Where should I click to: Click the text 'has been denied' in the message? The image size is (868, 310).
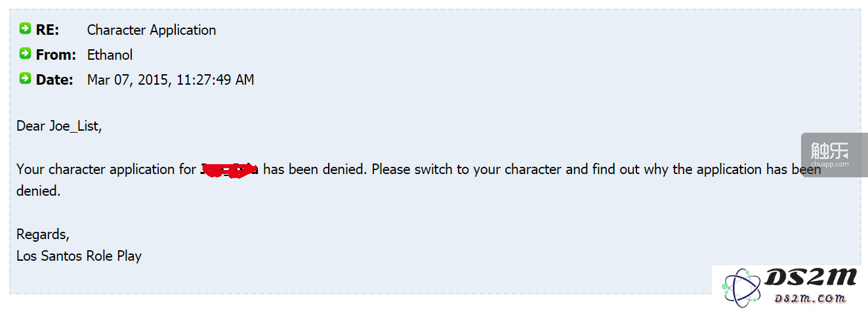[315, 169]
